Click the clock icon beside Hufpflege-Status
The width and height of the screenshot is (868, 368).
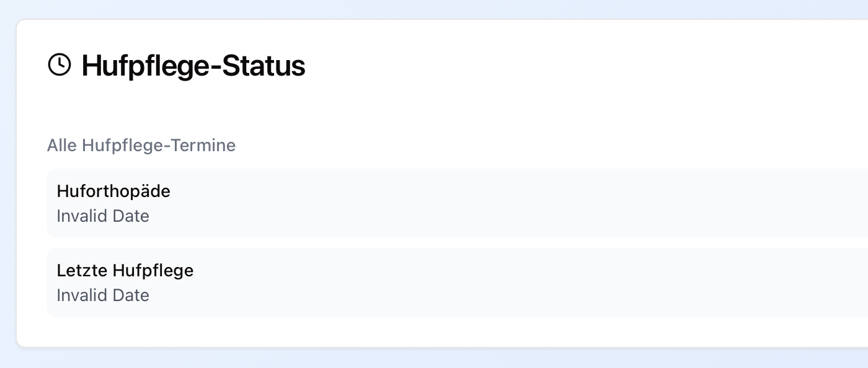pyautogui.click(x=60, y=64)
